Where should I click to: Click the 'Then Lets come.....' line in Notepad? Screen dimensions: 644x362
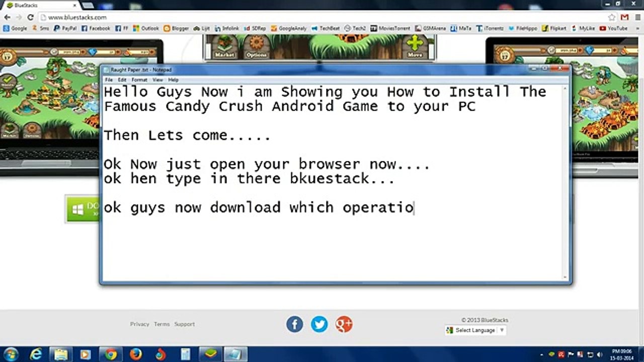187,135
